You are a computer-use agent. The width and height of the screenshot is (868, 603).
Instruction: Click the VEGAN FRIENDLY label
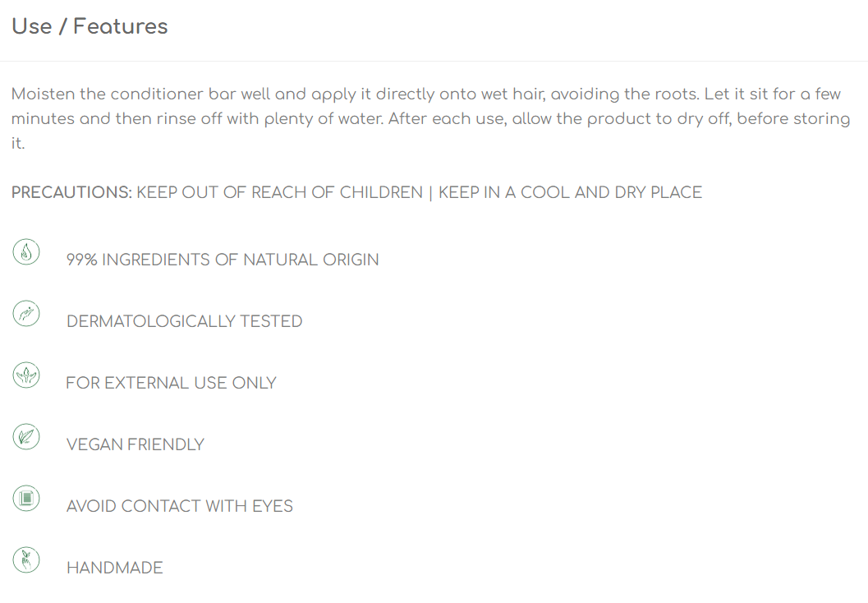pyautogui.click(x=135, y=444)
